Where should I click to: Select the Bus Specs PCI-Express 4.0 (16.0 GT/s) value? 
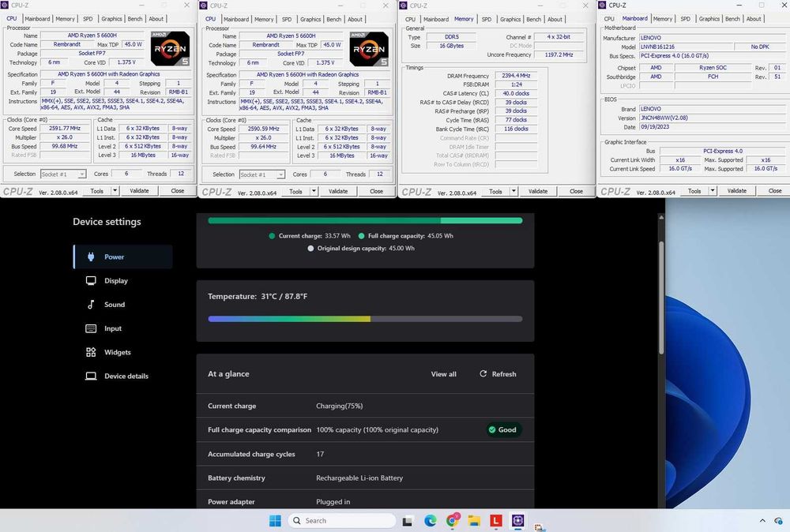(712, 56)
